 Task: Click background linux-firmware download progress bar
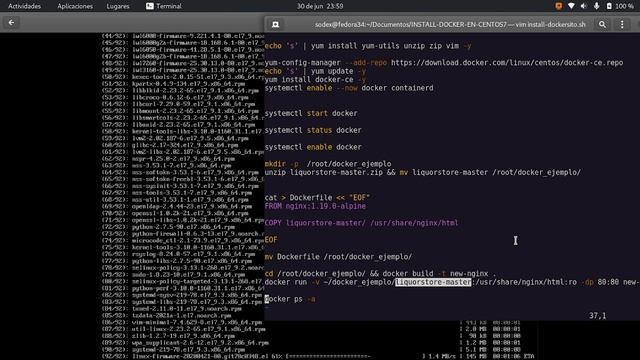coord(329,356)
